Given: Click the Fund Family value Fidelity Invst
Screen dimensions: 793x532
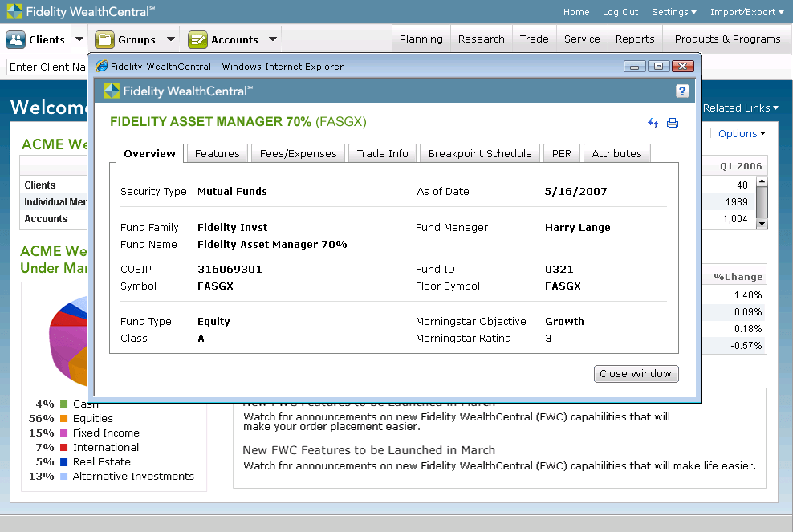Looking at the screenshot, I should point(232,228).
